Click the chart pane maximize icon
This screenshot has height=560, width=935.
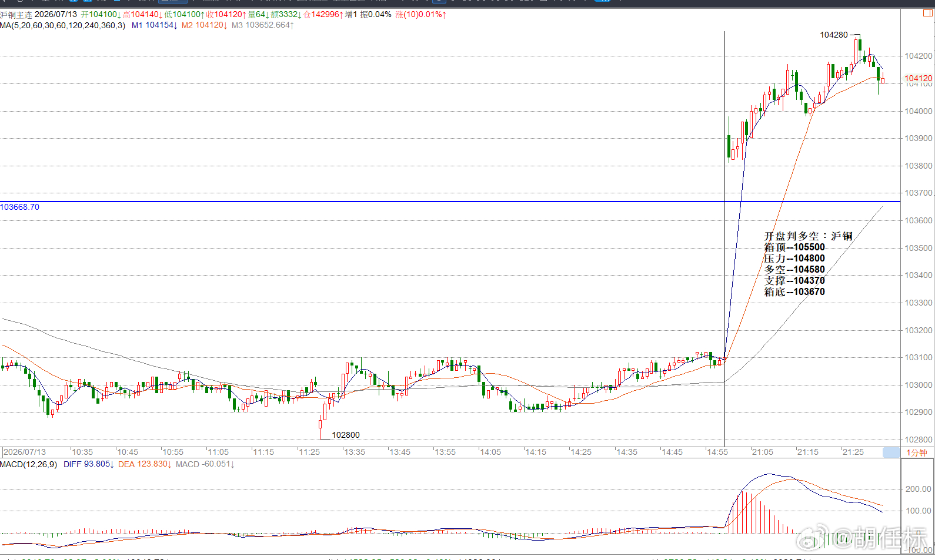(x=929, y=14)
